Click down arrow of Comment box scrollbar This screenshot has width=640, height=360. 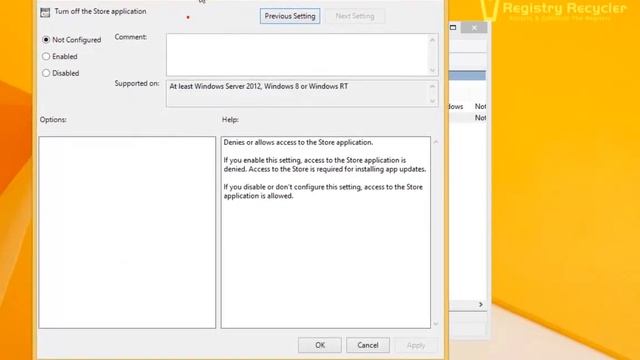pos(433,70)
